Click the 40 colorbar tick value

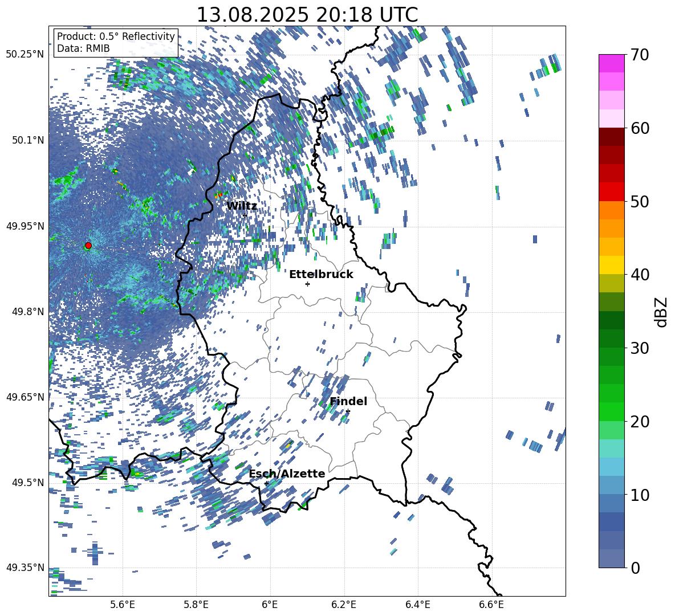pyautogui.click(x=640, y=275)
